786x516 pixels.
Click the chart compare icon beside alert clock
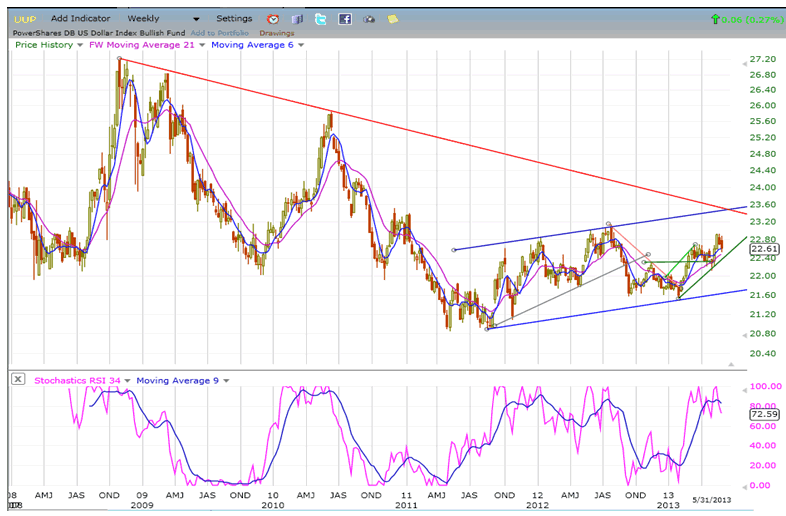298,19
